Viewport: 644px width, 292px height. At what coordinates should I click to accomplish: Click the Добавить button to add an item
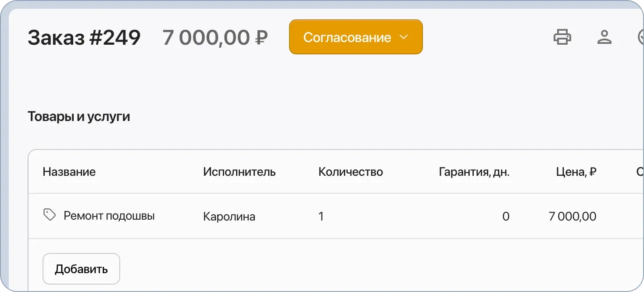pos(81,268)
